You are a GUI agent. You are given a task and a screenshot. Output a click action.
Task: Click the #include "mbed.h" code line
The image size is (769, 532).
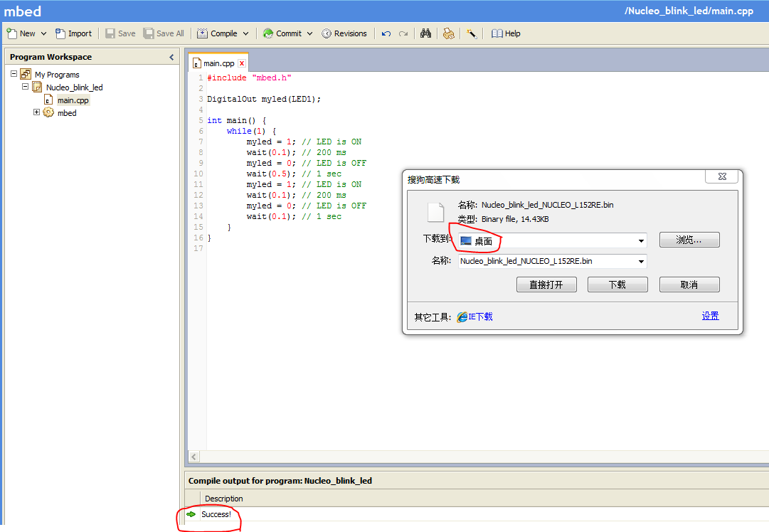coord(249,78)
